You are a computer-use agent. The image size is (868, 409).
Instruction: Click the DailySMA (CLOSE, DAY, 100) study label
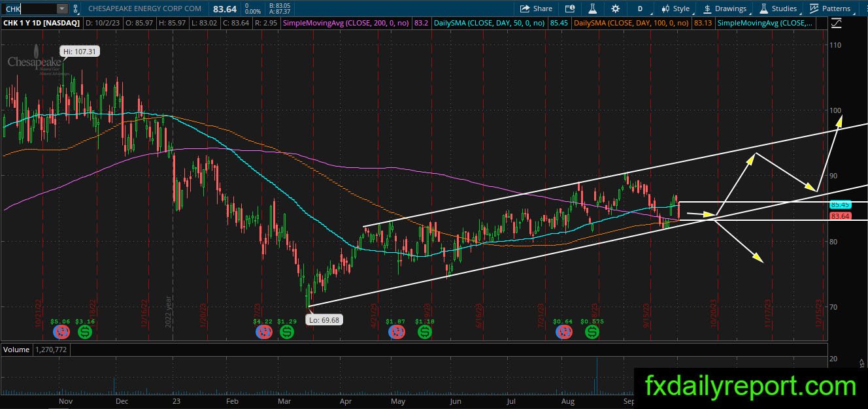pyautogui.click(x=630, y=23)
